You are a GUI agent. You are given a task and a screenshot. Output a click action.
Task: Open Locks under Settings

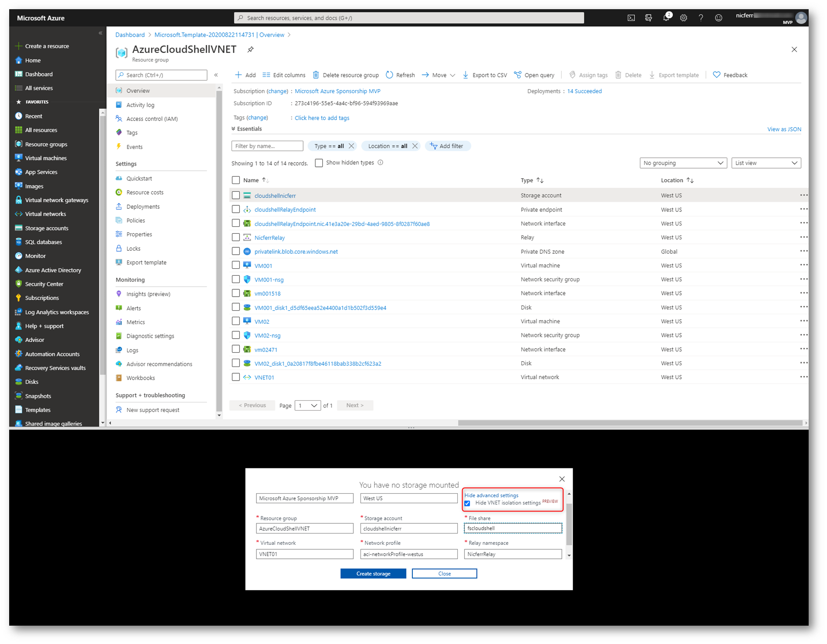133,249
